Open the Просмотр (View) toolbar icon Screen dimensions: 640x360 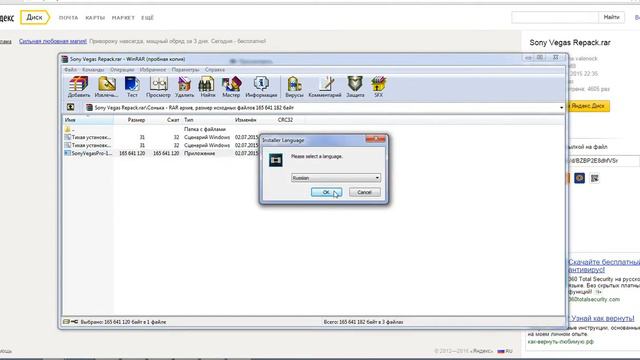158,87
